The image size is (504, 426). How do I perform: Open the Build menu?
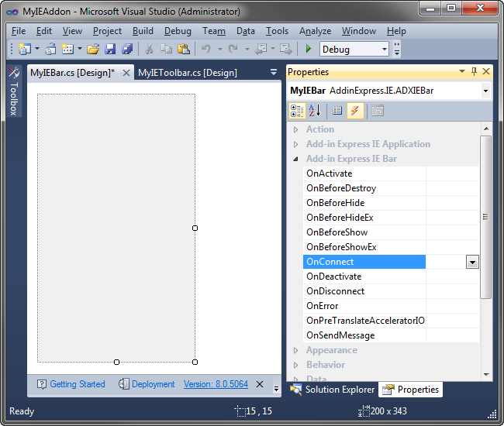click(143, 31)
